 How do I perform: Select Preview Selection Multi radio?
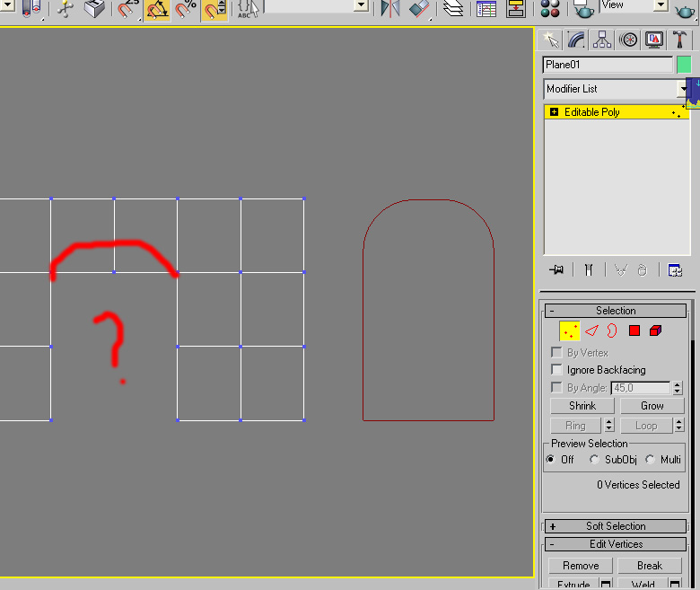(650, 459)
